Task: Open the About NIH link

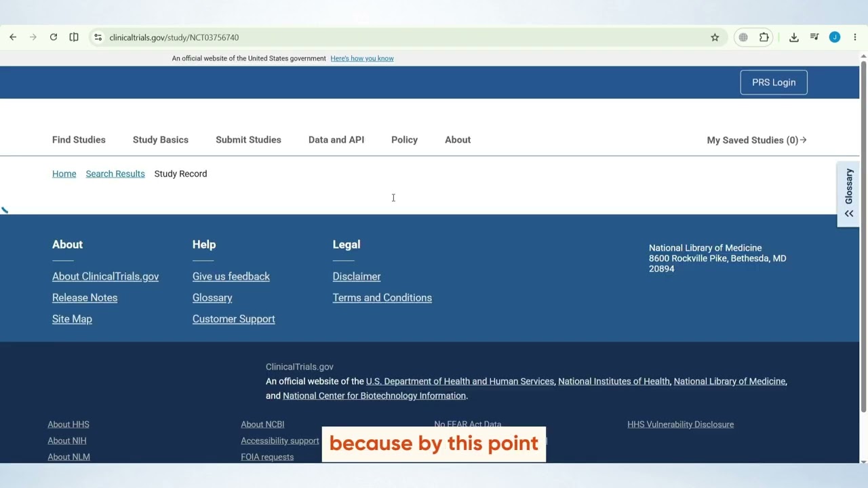Action: coord(67,441)
